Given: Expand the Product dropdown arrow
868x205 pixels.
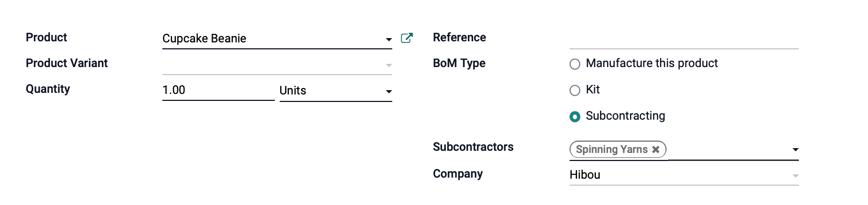Looking at the screenshot, I should click(388, 39).
